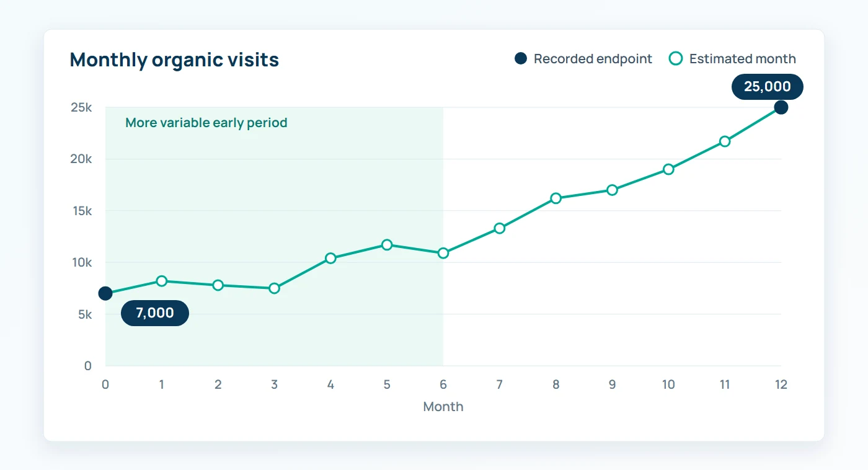Click the Monthly organic visits title
868x470 pixels.
pyautogui.click(x=174, y=60)
